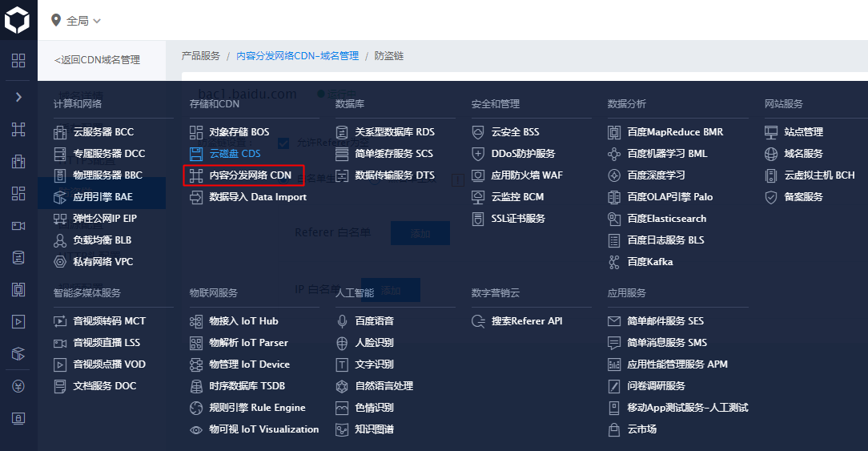
Task: Expand the left sidebar chevron
Action: pyautogui.click(x=18, y=97)
